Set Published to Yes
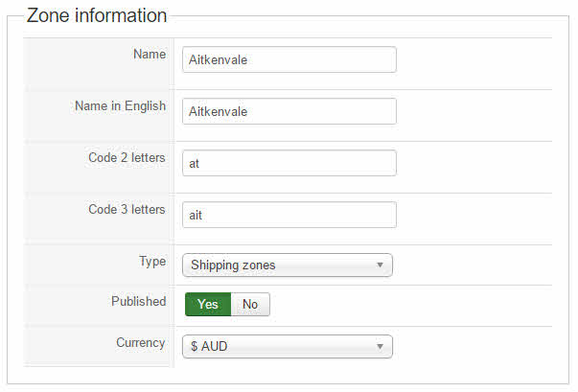The image size is (578, 392). tap(208, 304)
